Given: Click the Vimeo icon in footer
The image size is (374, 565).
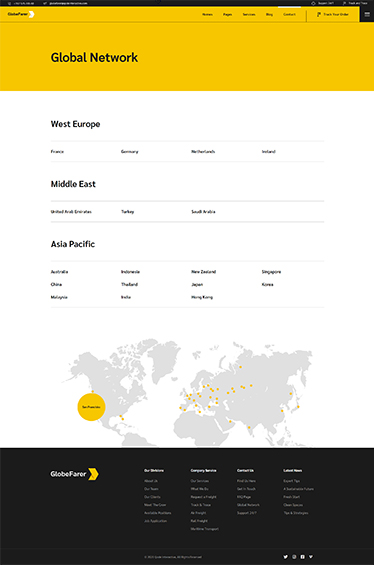Looking at the screenshot, I should tap(311, 557).
